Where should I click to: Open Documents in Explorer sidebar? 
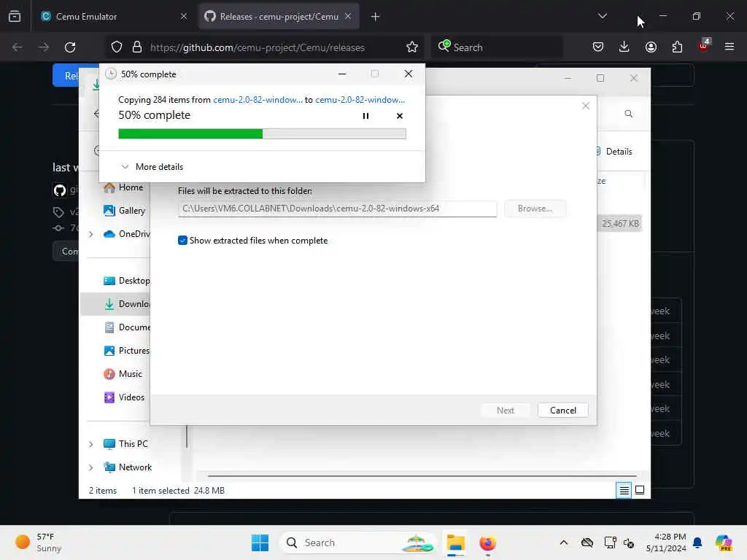pos(127,327)
